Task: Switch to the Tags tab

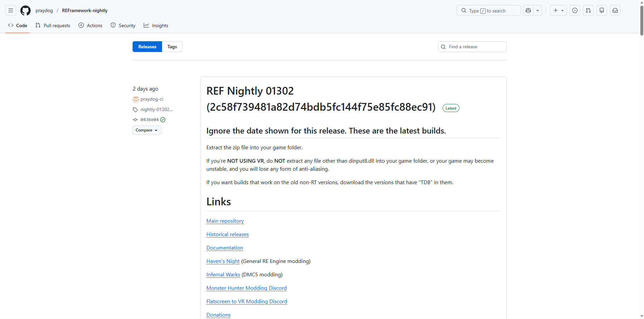Action: pos(172,47)
